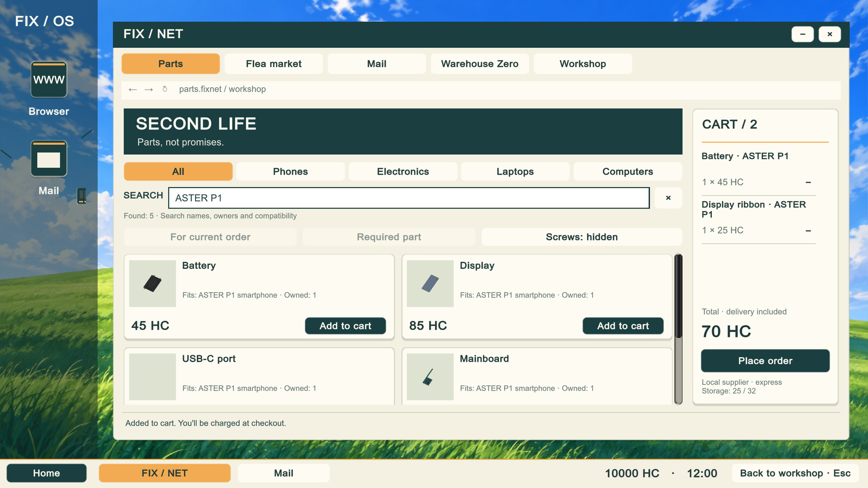Screen dimensions: 868x488
Task: Click Back to workshop · Esc
Action: click(795, 473)
